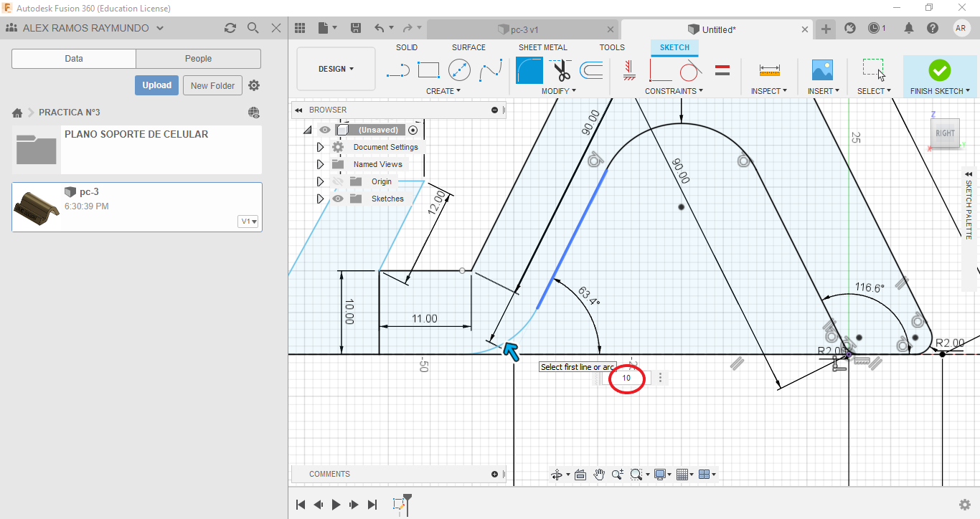980x519 pixels.
Task: Select the Trim scissors tool
Action: tap(560, 70)
